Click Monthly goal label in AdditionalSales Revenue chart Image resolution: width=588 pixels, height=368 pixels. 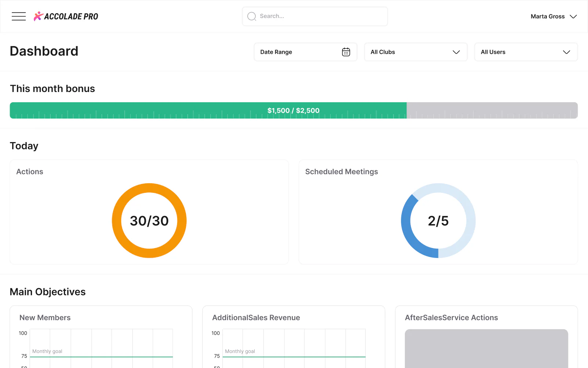240,351
